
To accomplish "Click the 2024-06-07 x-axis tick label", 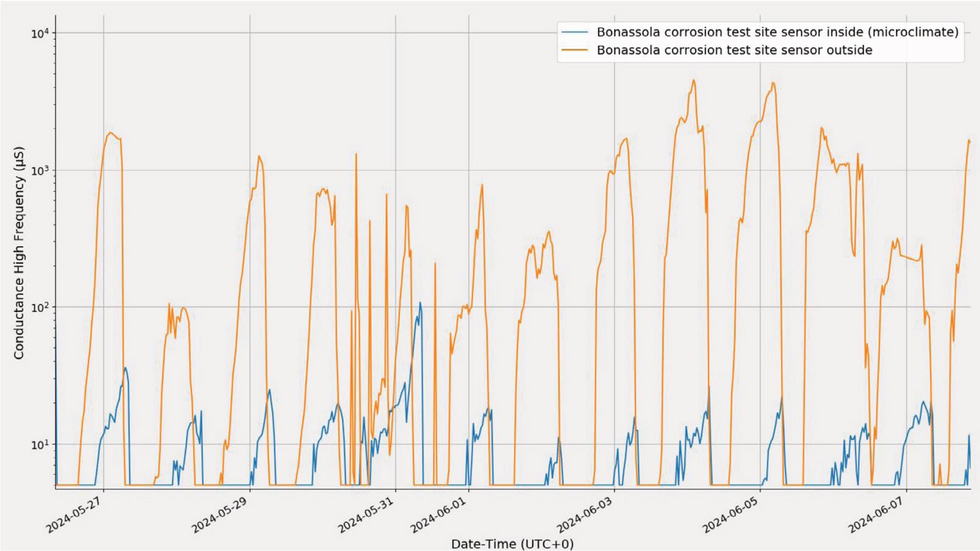I will (x=878, y=517).
